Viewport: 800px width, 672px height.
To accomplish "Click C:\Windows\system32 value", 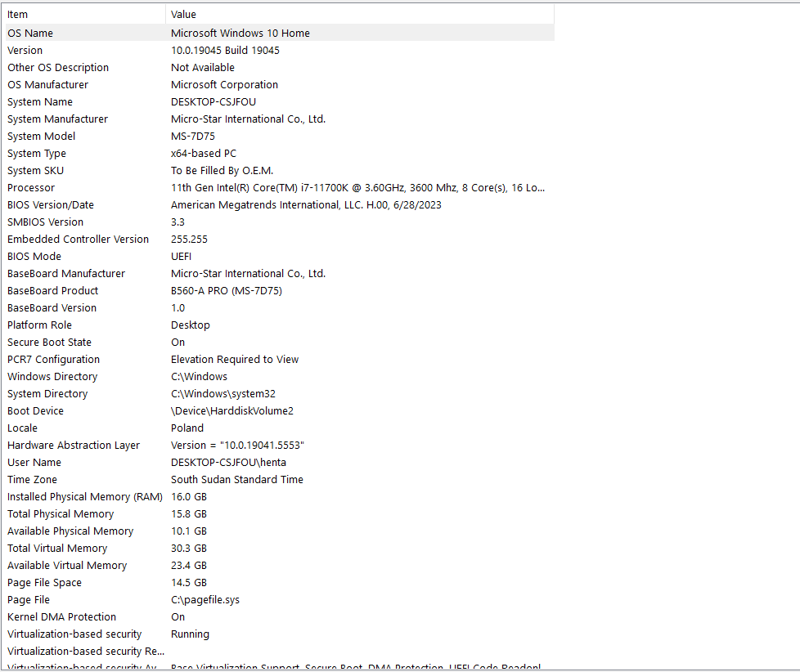I will click(x=223, y=393).
